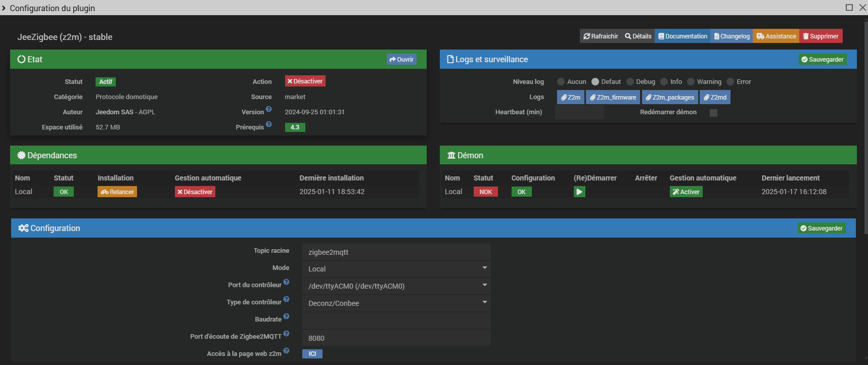Image resolution: width=868 pixels, height=365 pixels.
Task: Click help icon beside Port du contrôleur
Action: click(286, 282)
